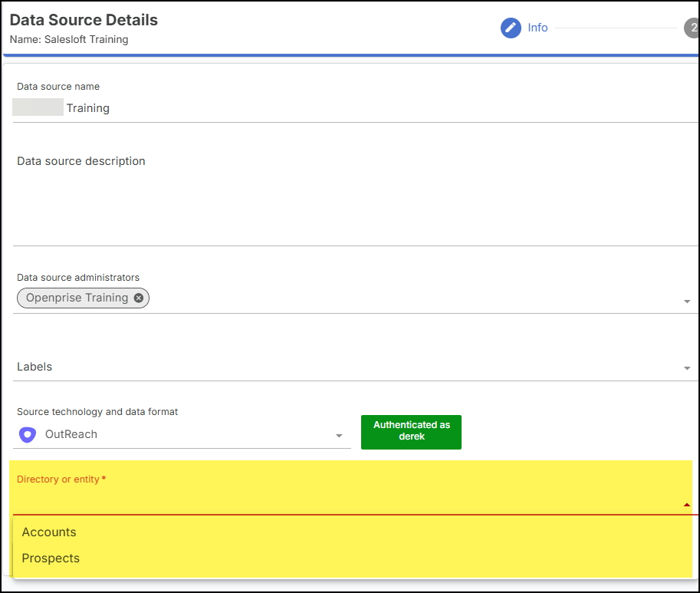Collapse Directory or entity dropdown arrow

click(687, 505)
